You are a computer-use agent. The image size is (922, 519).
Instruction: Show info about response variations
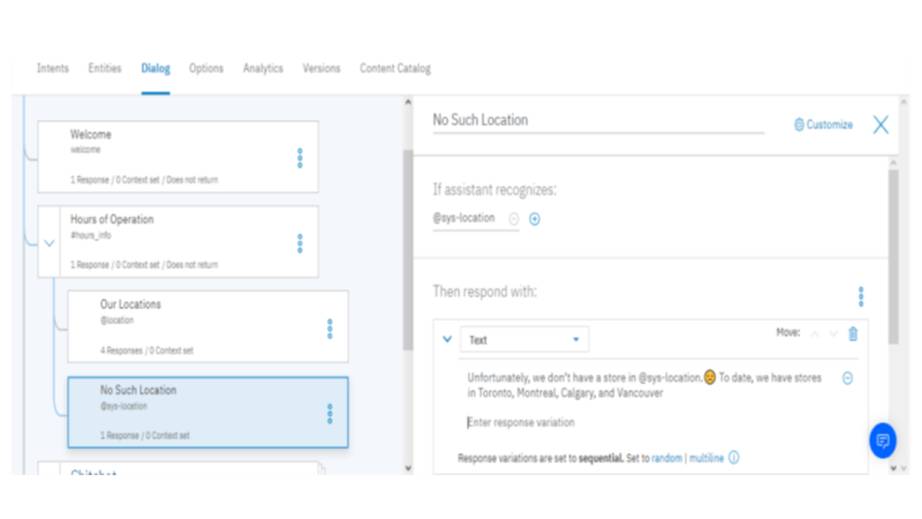point(734,458)
